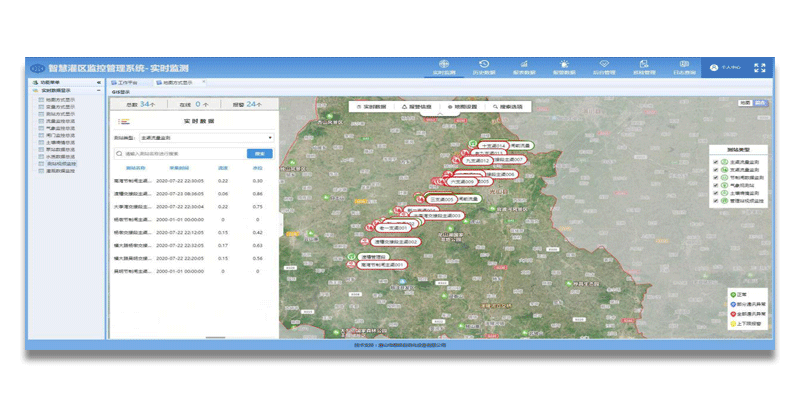Switch the map to satellite view

coord(760,103)
